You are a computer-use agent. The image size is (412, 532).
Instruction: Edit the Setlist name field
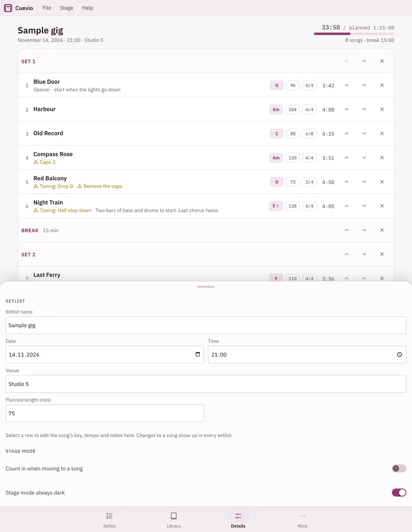(x=206, y=325)
